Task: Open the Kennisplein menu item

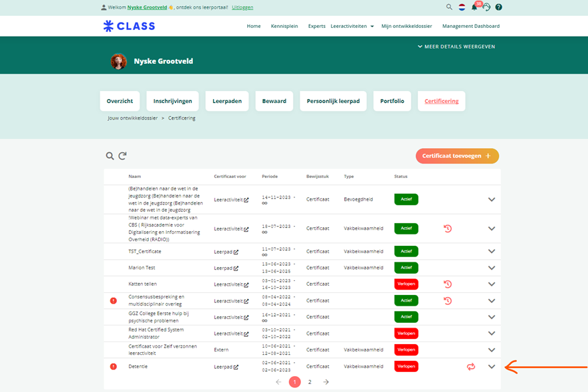Action: coord(284,26)
